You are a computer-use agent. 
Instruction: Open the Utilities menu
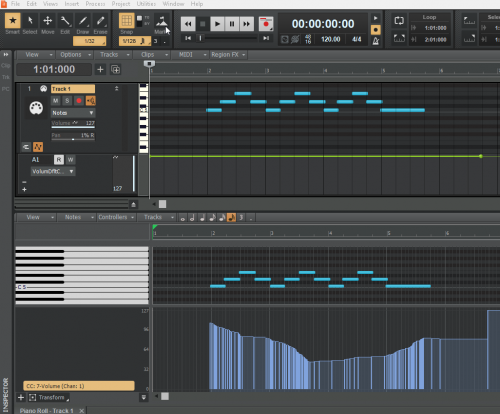point(146,4)
